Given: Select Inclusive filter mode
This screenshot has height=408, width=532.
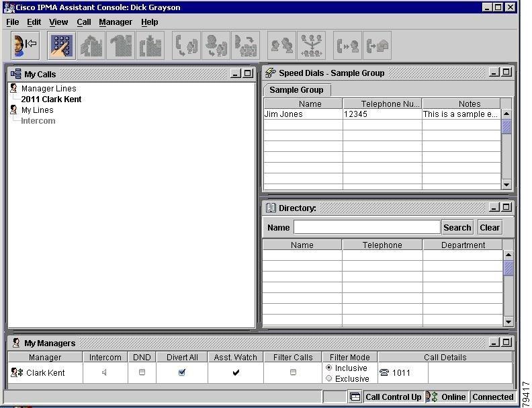Looking at the screenshot, I should (x=328, y=368).
